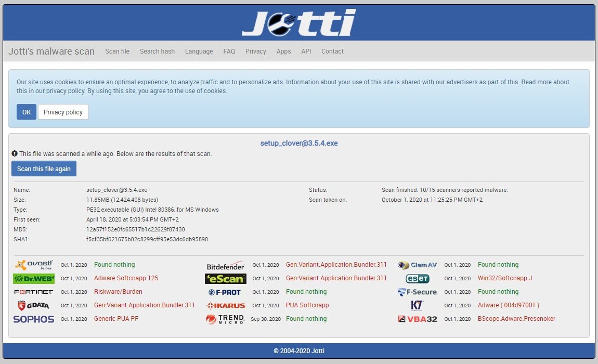The image size is (598, 364).
Task: Select the SHA1 hash value
Action: [147, 239]
